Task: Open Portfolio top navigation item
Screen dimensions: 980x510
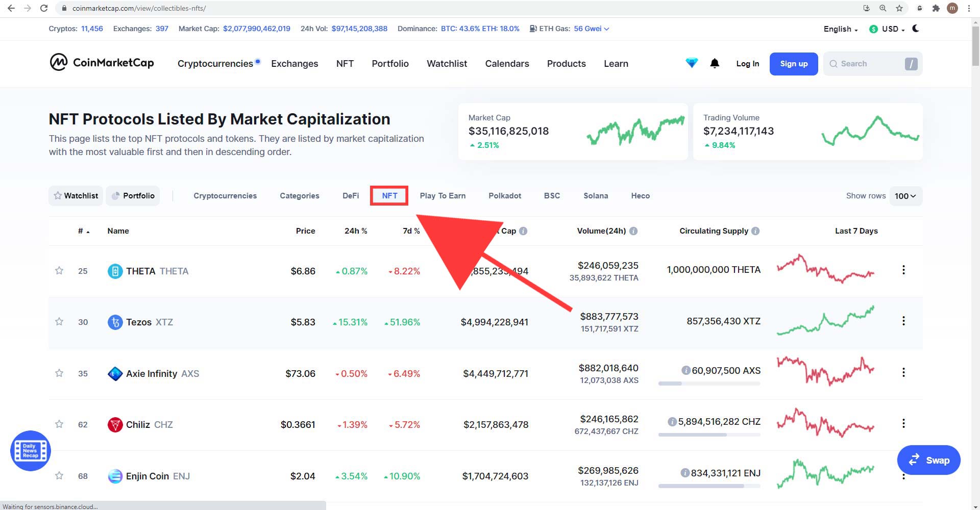Action: coord(390,64)
